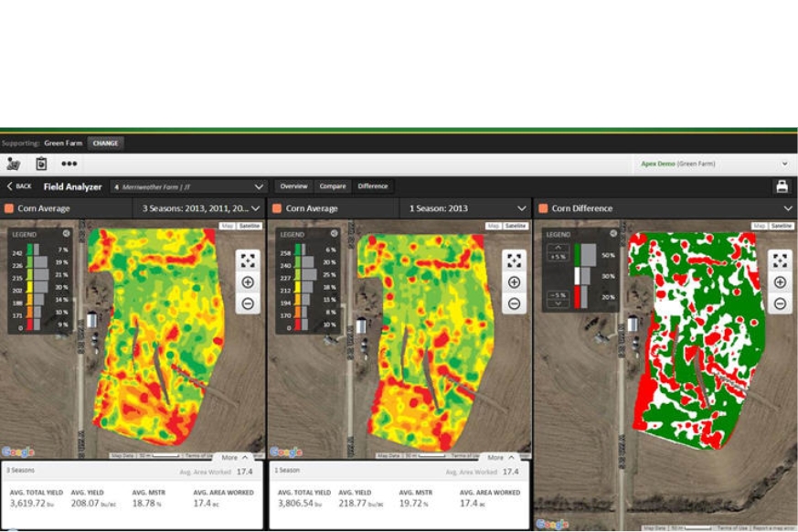Image resolution: width=798 pixels, height=532 pixels.
Task: Switch left map to Satellite view
Action: point(250,226)
